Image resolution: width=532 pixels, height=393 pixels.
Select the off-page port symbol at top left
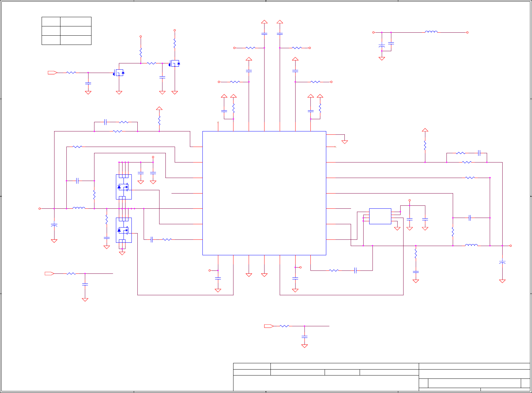53,73
